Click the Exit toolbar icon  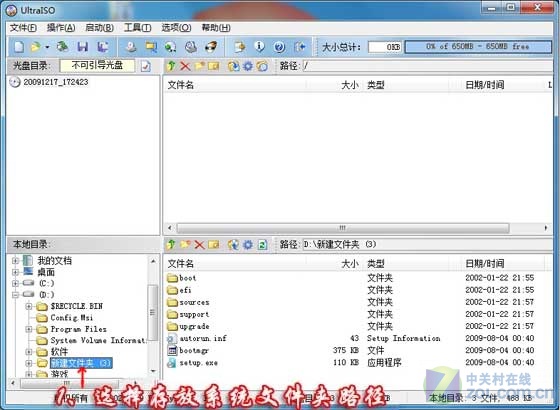pos(300,46)
